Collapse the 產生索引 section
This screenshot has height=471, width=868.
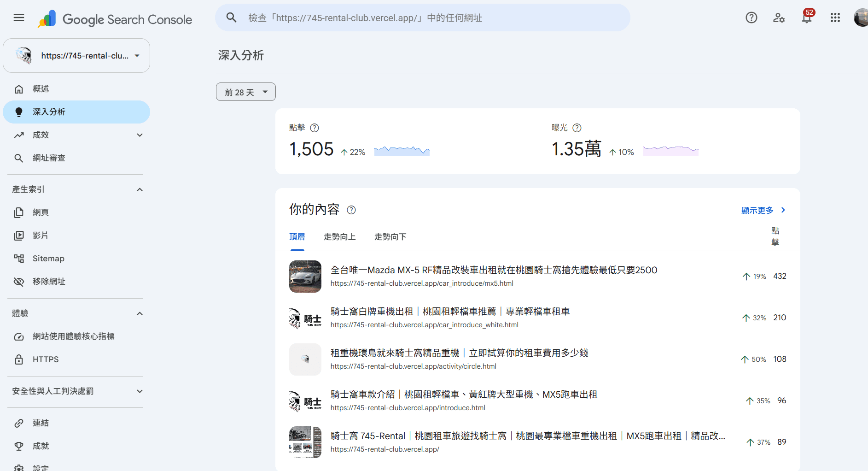click(x=140, y=189)
